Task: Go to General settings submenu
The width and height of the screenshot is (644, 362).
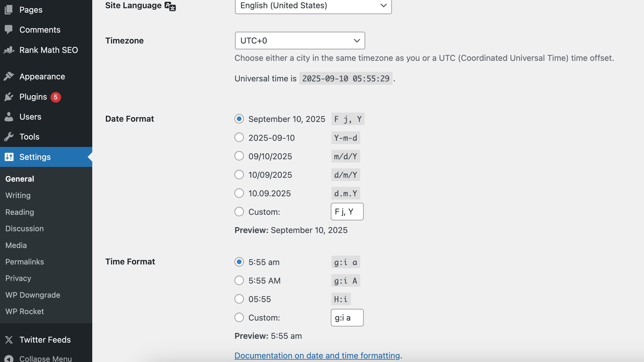Action: 20,179
